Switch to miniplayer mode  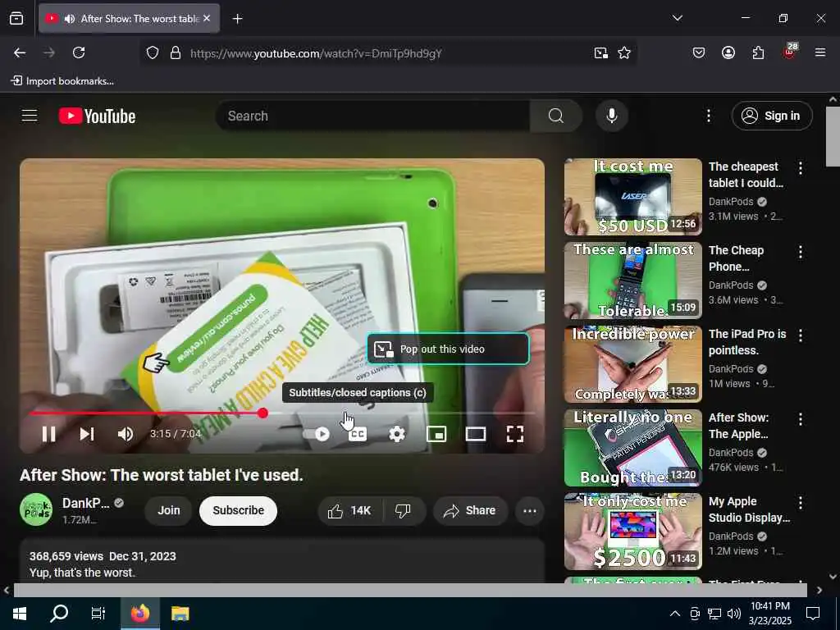(x=436, y=434)
